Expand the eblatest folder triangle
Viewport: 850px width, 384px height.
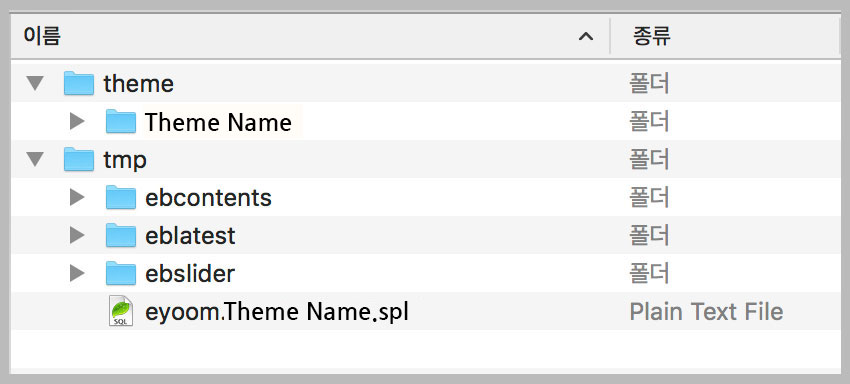coord(78,235)
